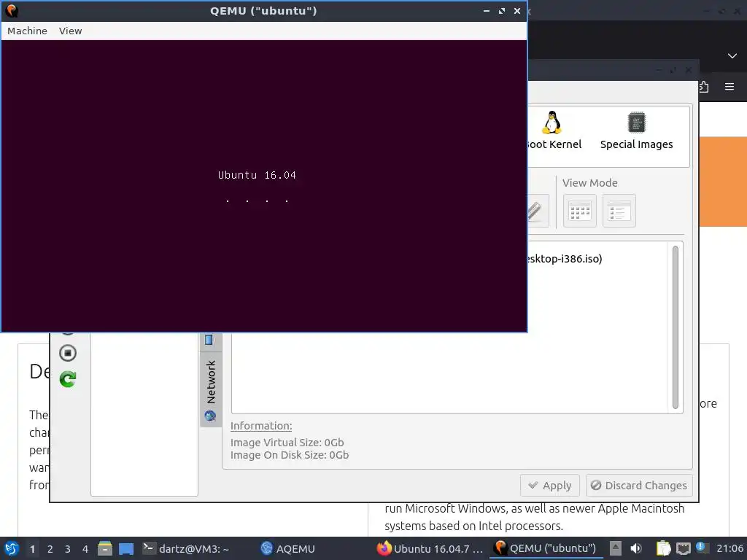Open the Machine menu in QEMU

click(27, 31)
